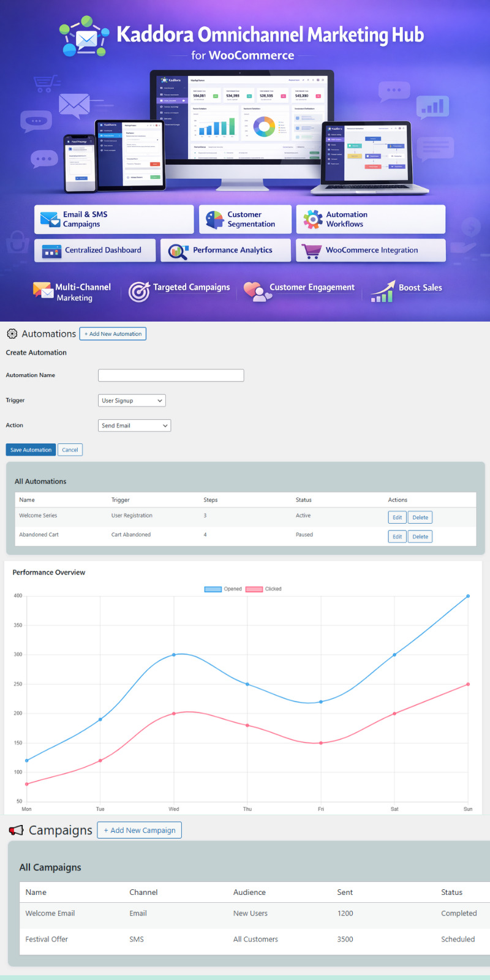Click the Opened data point for Sun
This screenshot has height=980, width=490.
tap(468, 596)
